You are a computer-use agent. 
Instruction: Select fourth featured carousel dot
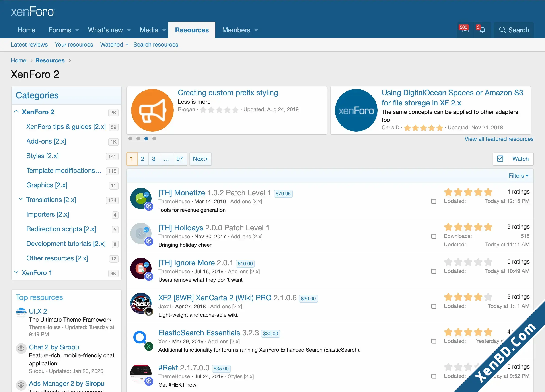(x=154, y=139)
